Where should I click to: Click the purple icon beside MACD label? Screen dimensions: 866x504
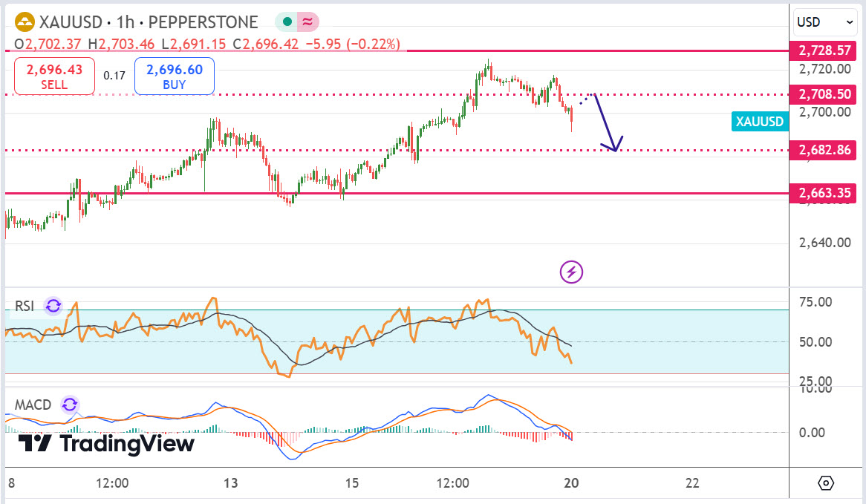[x=69, y=405]
